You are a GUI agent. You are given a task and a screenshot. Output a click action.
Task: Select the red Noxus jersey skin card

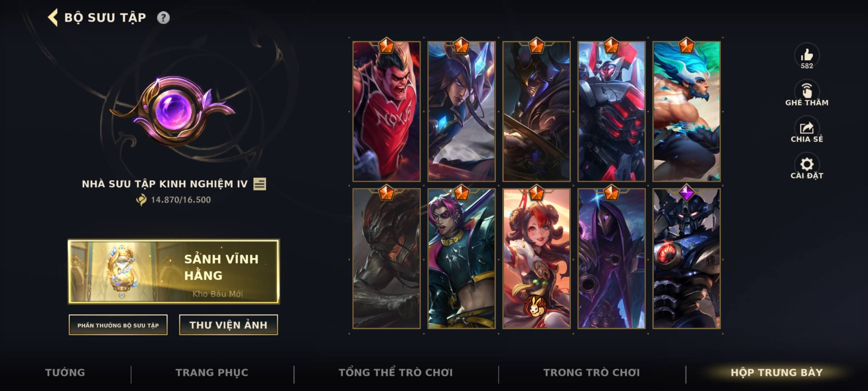(387, 111)
